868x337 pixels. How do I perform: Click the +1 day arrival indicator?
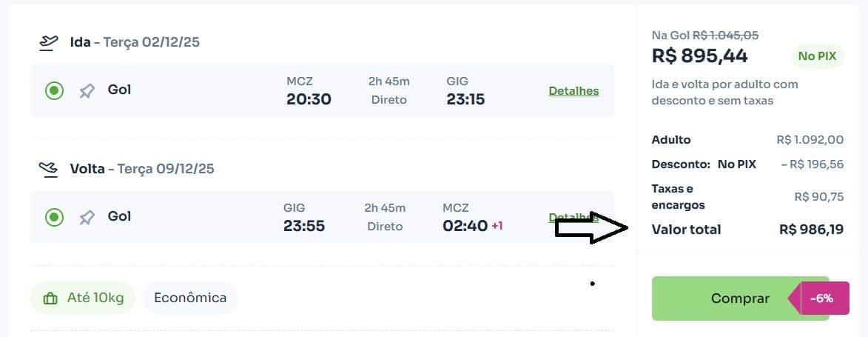coord(497,226)
